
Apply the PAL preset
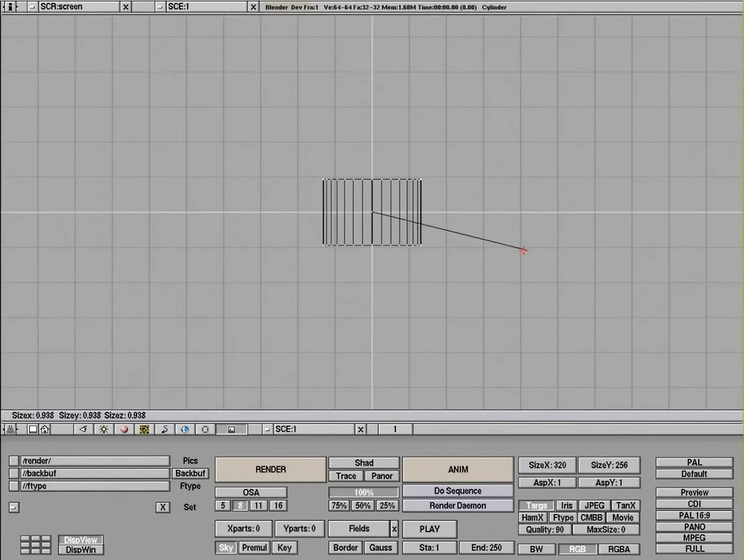[694, 462]
